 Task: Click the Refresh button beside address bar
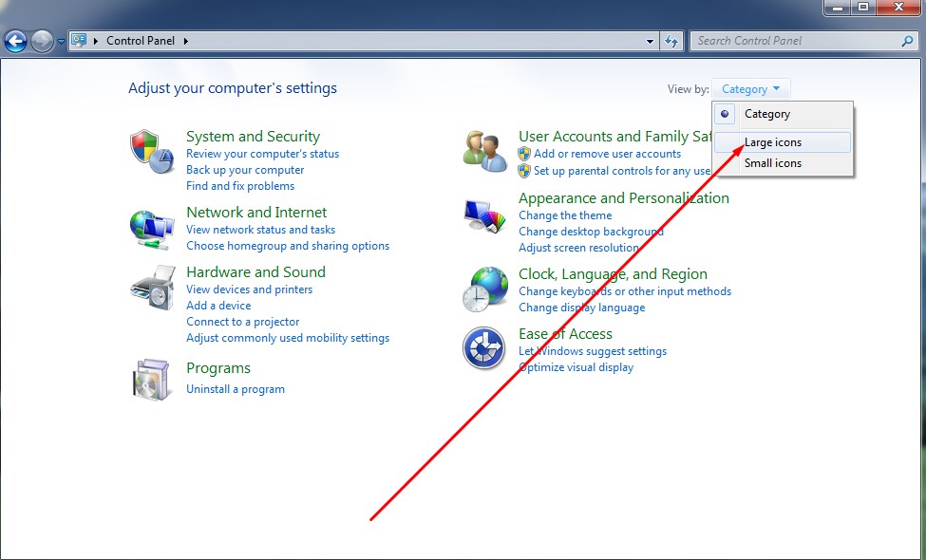point(671,42)
